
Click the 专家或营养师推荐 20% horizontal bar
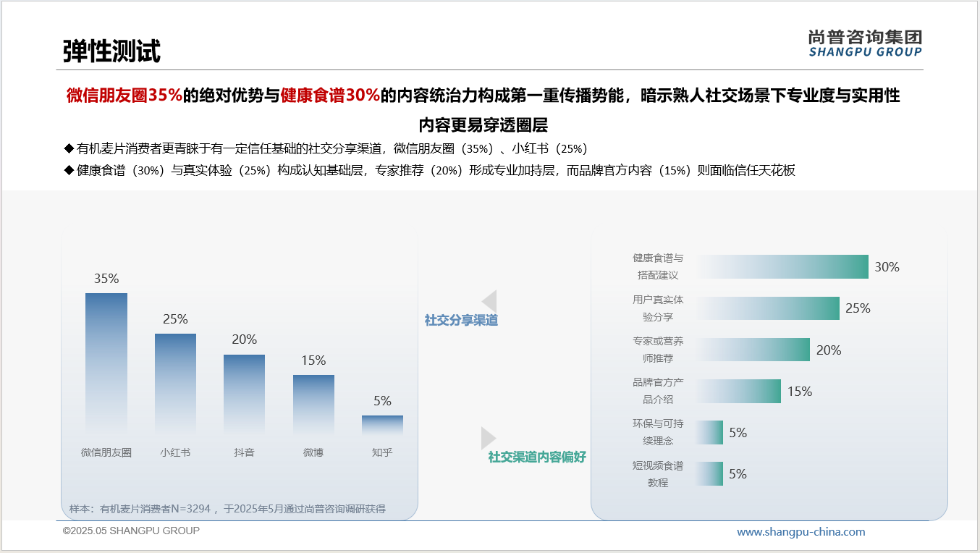[x=753, y=350]
